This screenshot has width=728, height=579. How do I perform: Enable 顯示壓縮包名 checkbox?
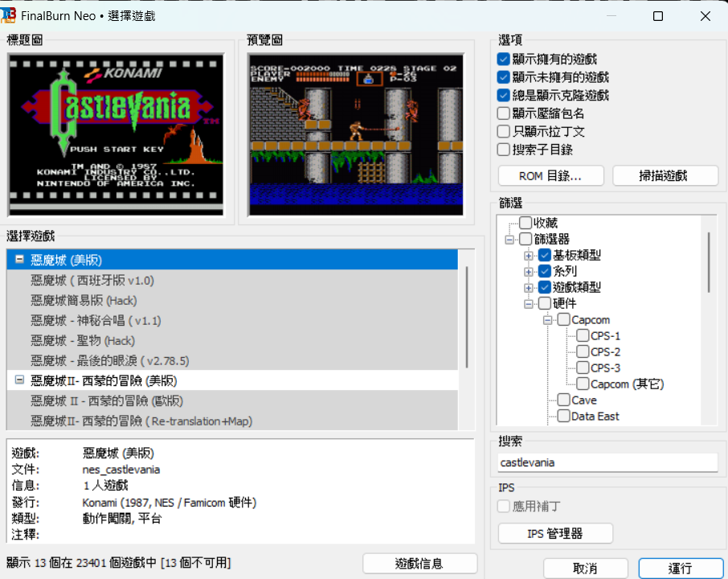click(x=503, y=113)
